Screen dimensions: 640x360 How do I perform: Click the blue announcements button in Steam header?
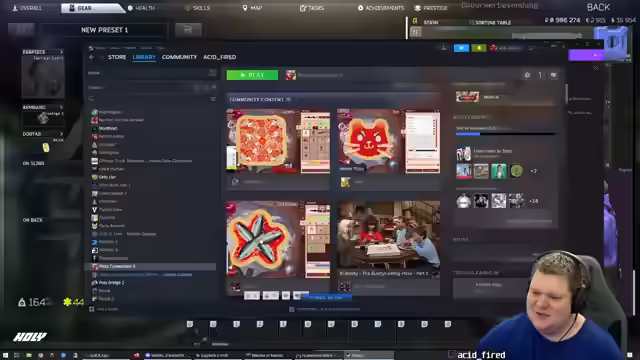[461, 48]
